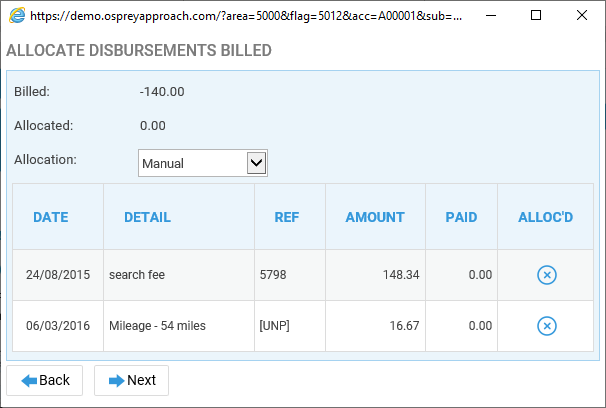
Task: Click the Back button
Action: pyautogui.click(x=44, y=380)
